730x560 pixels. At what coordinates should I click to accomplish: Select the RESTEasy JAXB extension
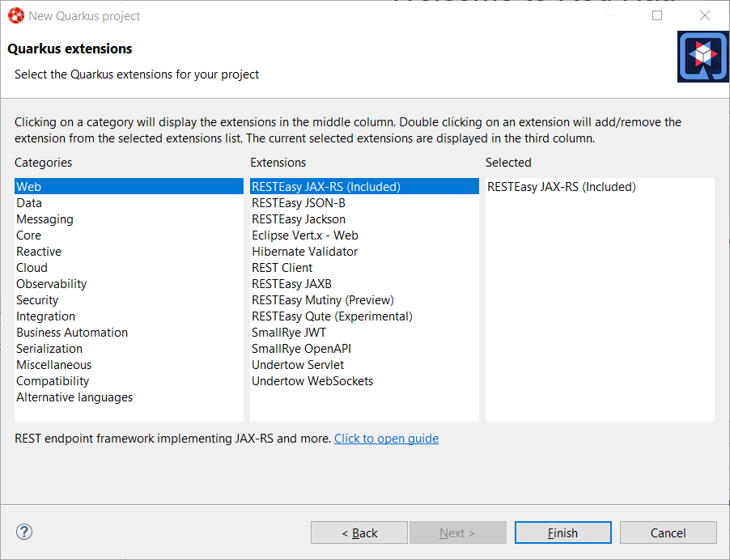pos(364,283)
